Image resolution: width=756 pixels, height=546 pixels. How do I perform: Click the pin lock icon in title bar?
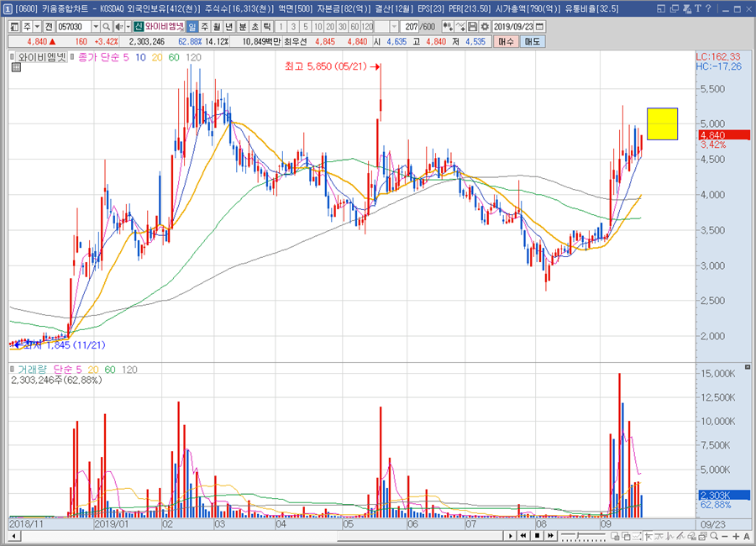tap(687, 8)
